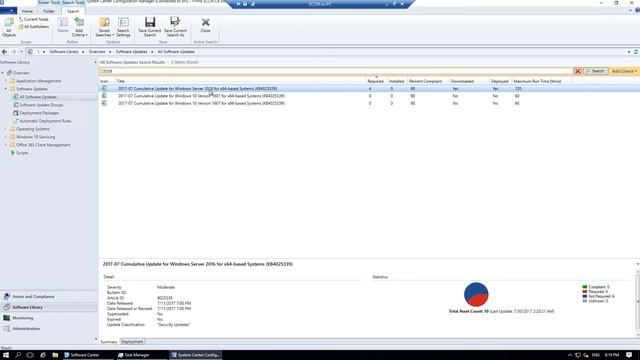Open Search Settings in the ribbon
This screenshot has width=640, height=360.
(123, 27)
